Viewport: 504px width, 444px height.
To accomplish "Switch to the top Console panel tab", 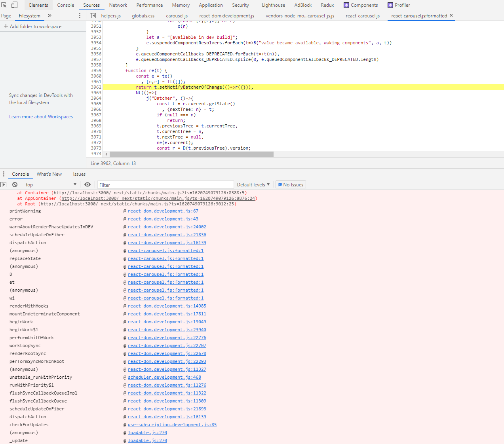I will coord(66,5).
